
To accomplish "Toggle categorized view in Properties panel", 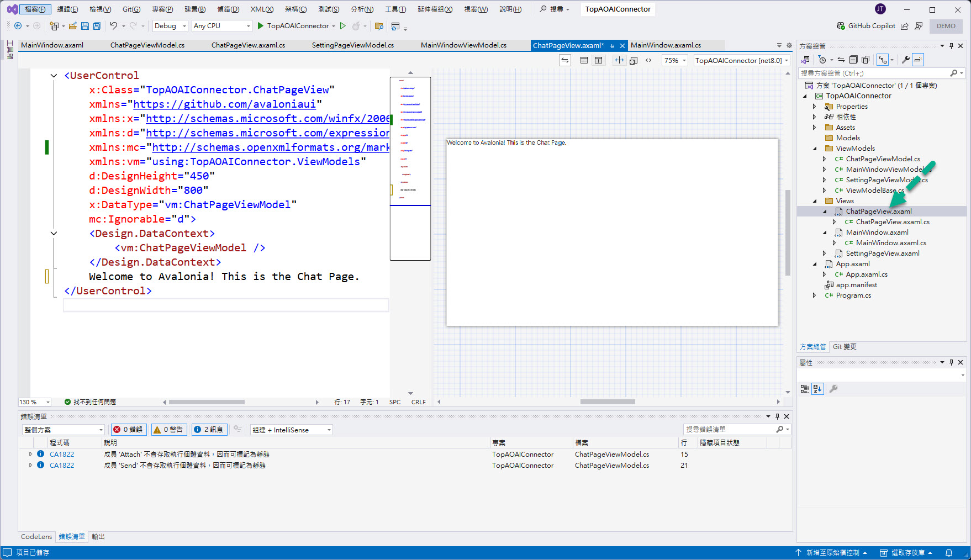I will [x=805, y=389].
